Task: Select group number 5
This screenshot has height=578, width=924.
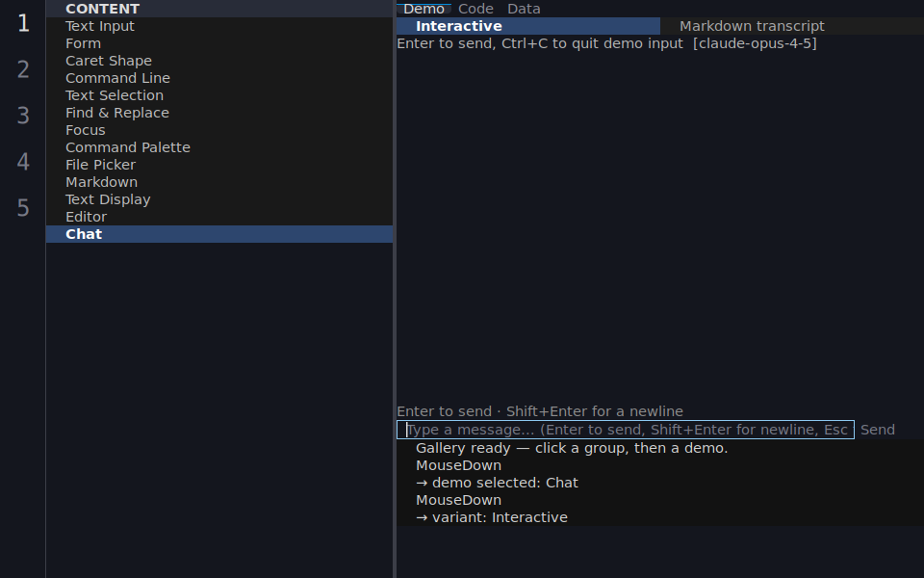Action: tap(23, 208)
